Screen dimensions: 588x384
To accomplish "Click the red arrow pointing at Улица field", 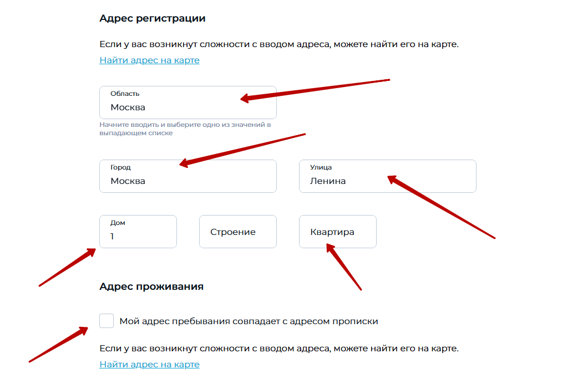I will tap(442, 207).
